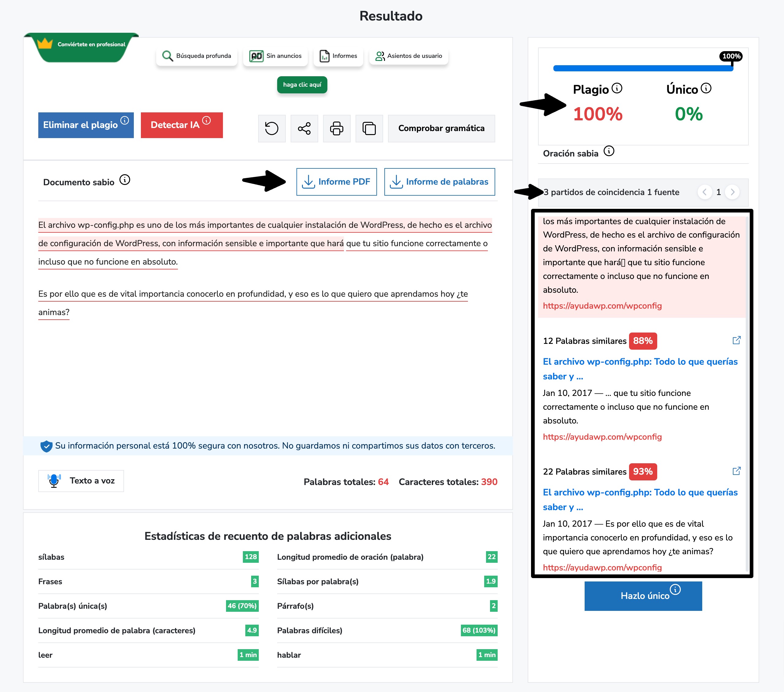Click the green haga clic aquí button
The height and width of the screenshot is (692, 784).
click(x=302, y=85)
